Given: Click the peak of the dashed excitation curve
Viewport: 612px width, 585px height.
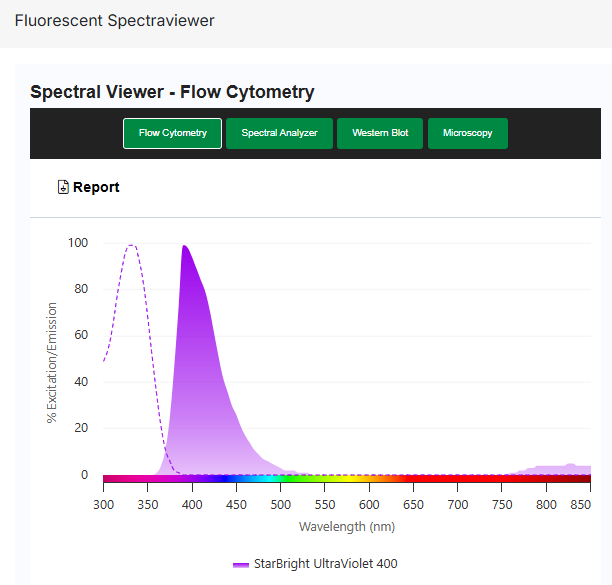Looking at the screenshot, I should [x=131, y=246].
